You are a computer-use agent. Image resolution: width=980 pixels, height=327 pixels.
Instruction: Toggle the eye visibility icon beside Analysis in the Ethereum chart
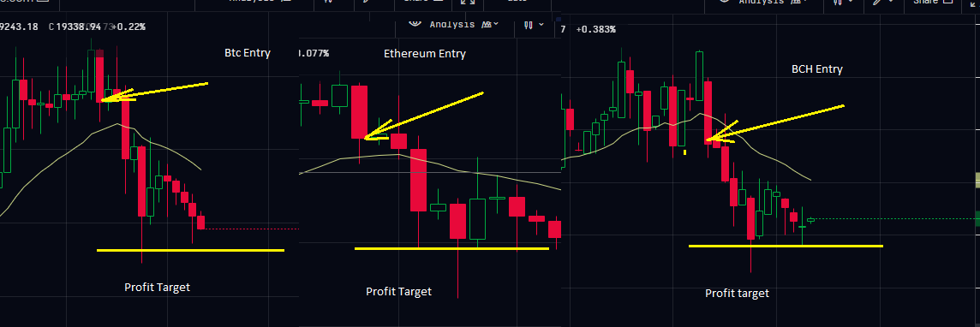tap(415, 24)
